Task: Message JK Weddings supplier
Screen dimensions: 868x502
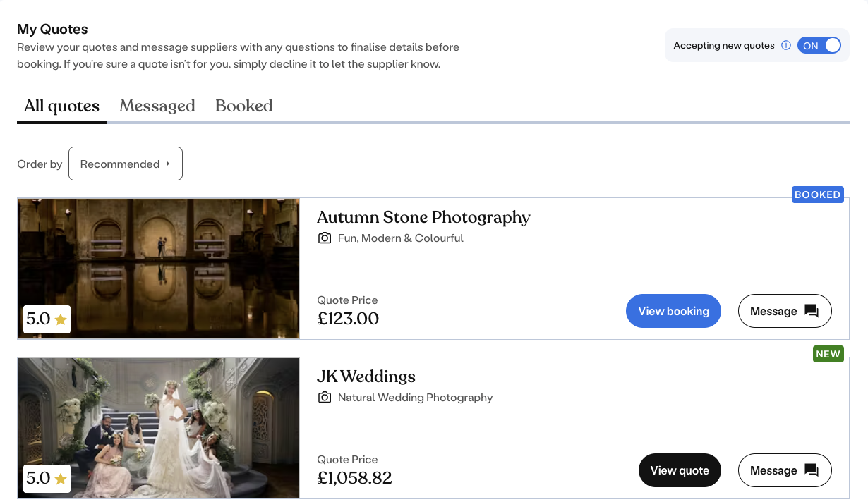Action: (785, 470)
